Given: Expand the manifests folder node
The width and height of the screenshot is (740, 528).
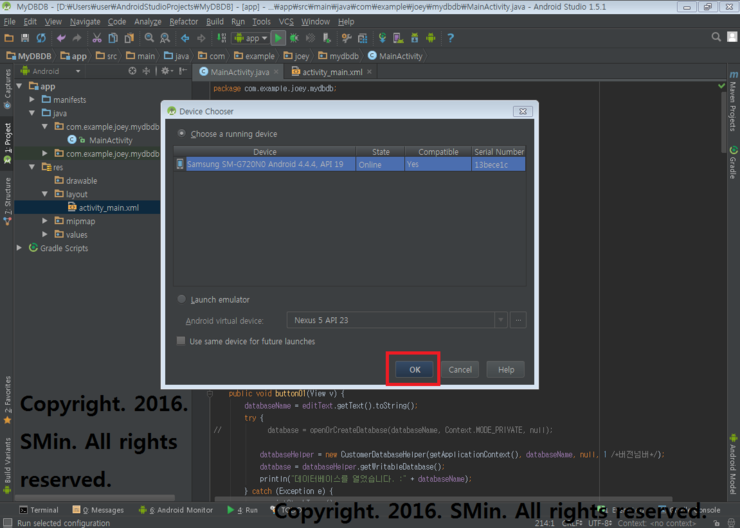Looking at the screenshot, I should pos(32,100).
